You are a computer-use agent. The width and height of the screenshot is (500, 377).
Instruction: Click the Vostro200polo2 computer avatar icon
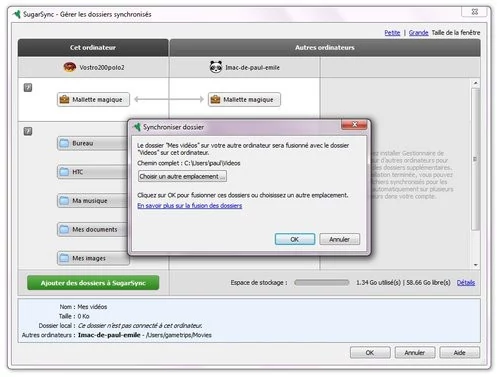tap(70, 67)
